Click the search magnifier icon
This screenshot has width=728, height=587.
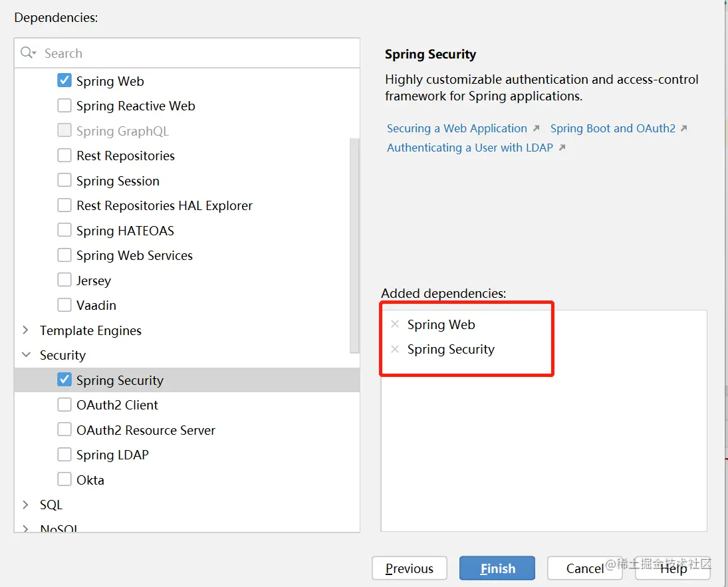[28, 53]
